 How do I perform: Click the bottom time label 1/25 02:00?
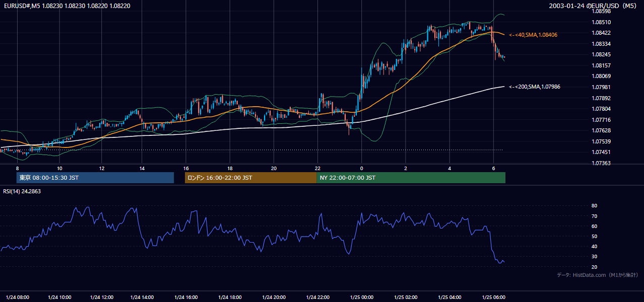coord(406,297)
